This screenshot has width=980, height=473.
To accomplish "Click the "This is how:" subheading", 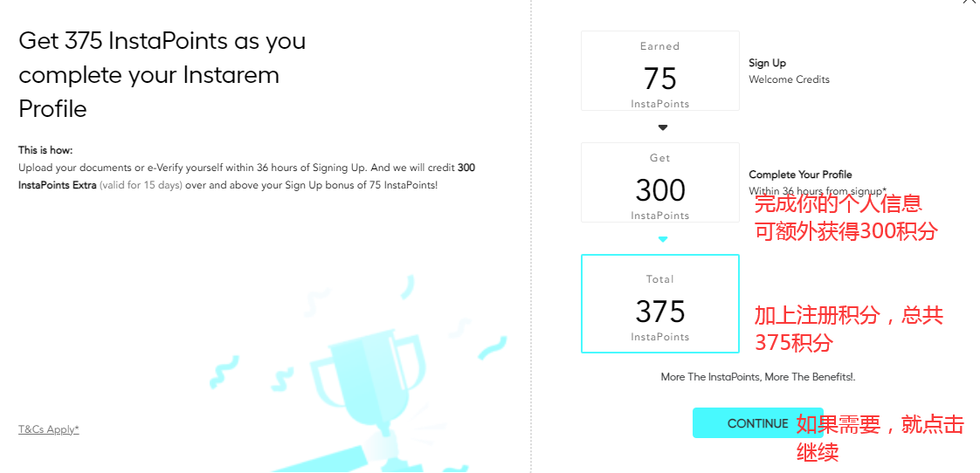I will (45, 150).
